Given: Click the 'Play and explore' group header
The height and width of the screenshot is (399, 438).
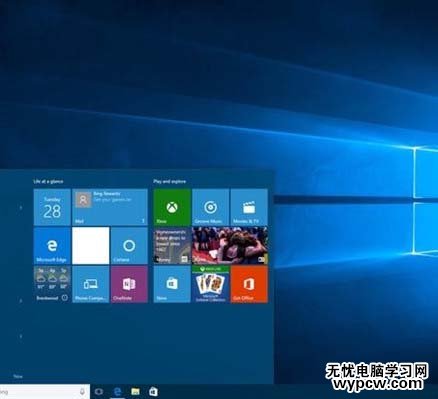Looking at the screenshot, I should (x=170, y=181).
